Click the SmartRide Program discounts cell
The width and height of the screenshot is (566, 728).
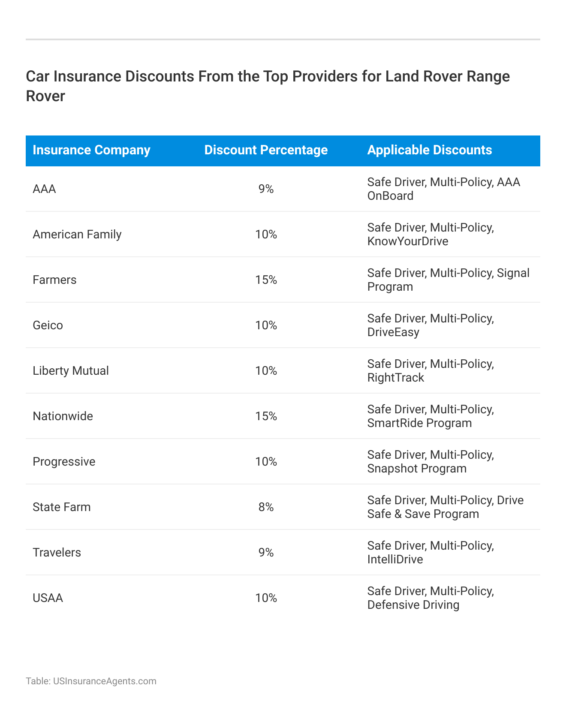pyautogui.click(x=431, y=416)
